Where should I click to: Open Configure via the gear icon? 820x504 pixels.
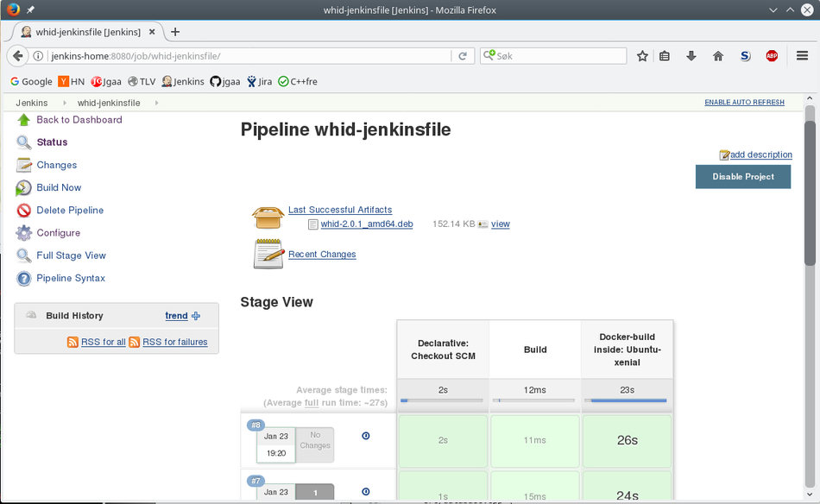click(24, 232)
